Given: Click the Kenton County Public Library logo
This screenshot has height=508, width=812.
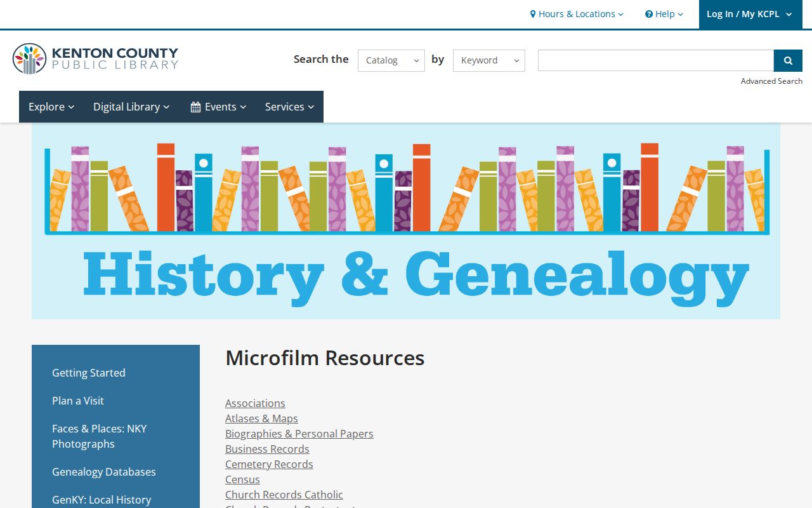Looking at the screenshot, I should pos(95,58).
